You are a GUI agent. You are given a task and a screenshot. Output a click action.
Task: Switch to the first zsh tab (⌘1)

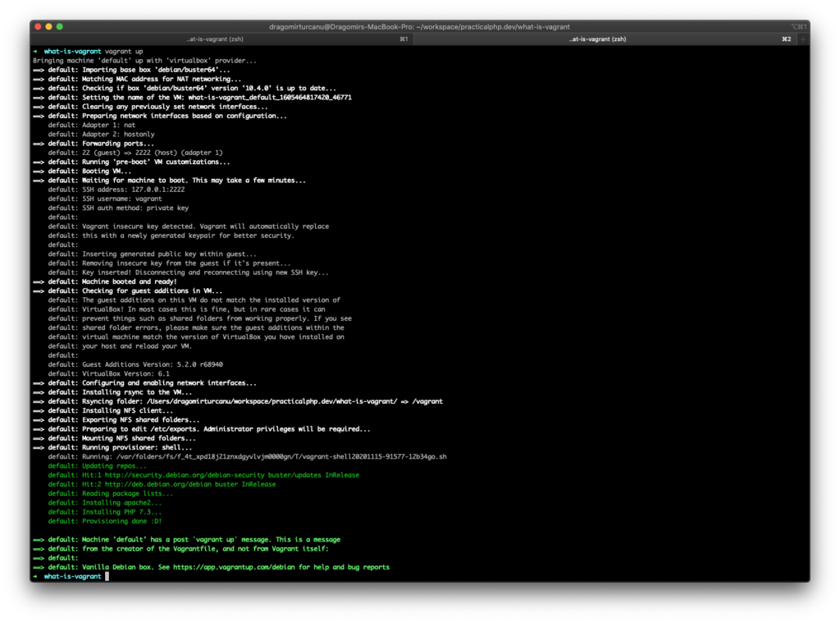coord(221,39)
